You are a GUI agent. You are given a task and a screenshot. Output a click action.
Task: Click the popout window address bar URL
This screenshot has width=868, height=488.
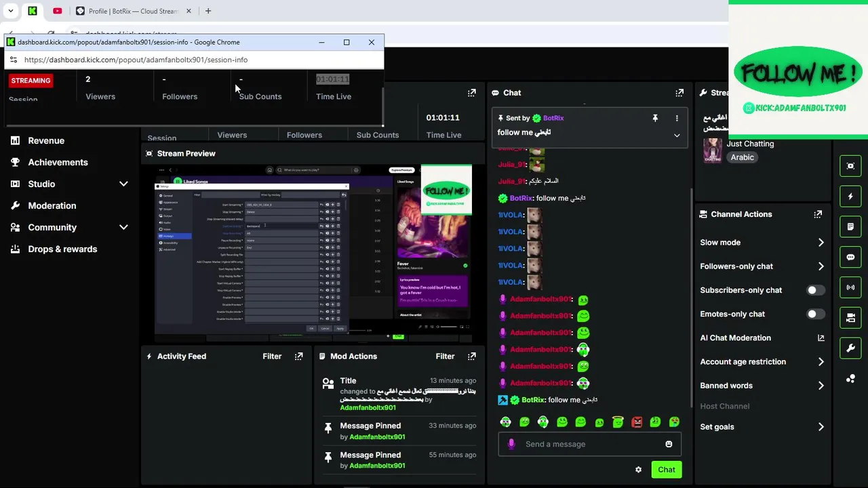[136, 60]
